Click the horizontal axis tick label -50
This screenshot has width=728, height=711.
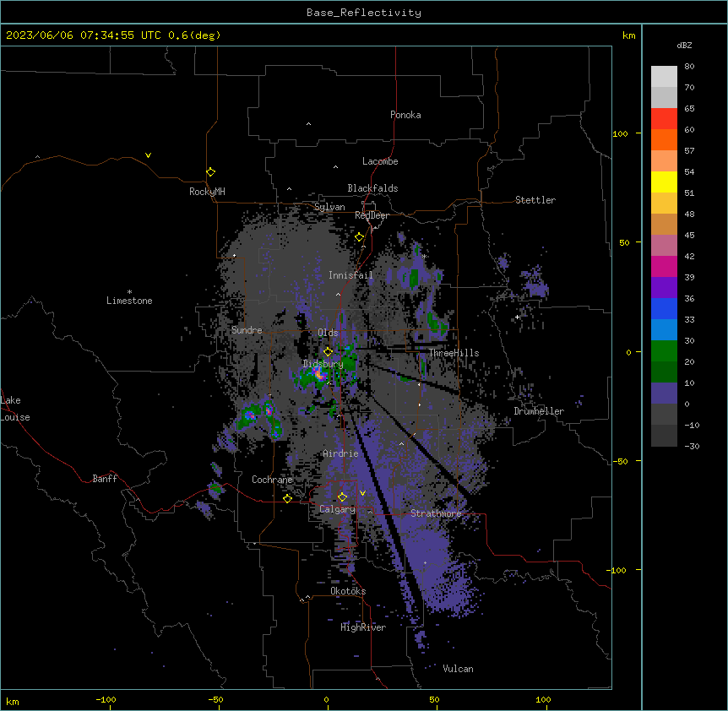click(x=215, y=699)
